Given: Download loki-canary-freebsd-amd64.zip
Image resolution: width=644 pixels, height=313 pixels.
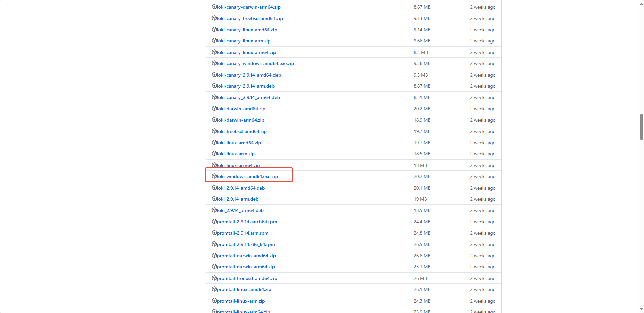Looking at the screenshot, I should pos(250,19).
